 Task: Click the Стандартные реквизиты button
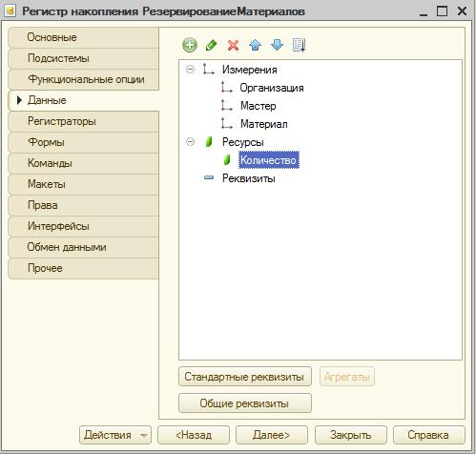pos(245,377)
